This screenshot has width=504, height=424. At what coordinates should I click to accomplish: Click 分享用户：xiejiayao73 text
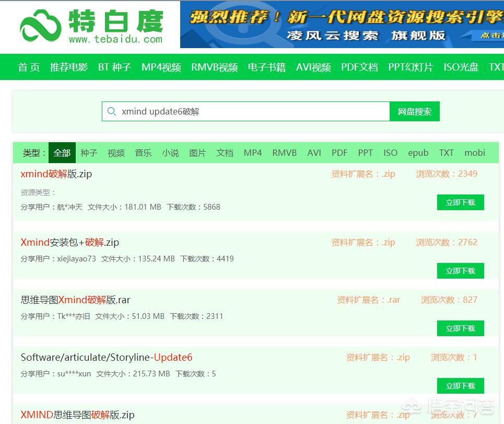point(58,259)
